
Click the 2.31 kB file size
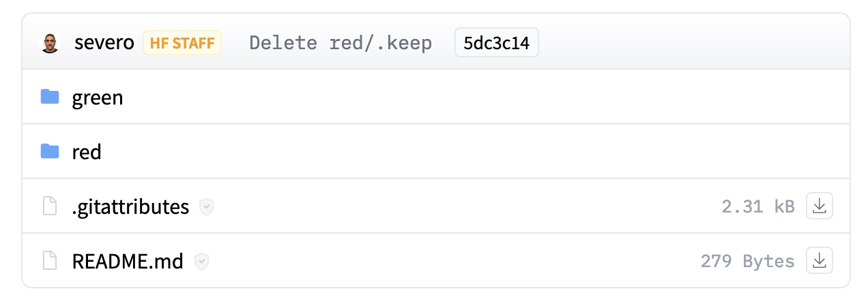click(757, 206)
